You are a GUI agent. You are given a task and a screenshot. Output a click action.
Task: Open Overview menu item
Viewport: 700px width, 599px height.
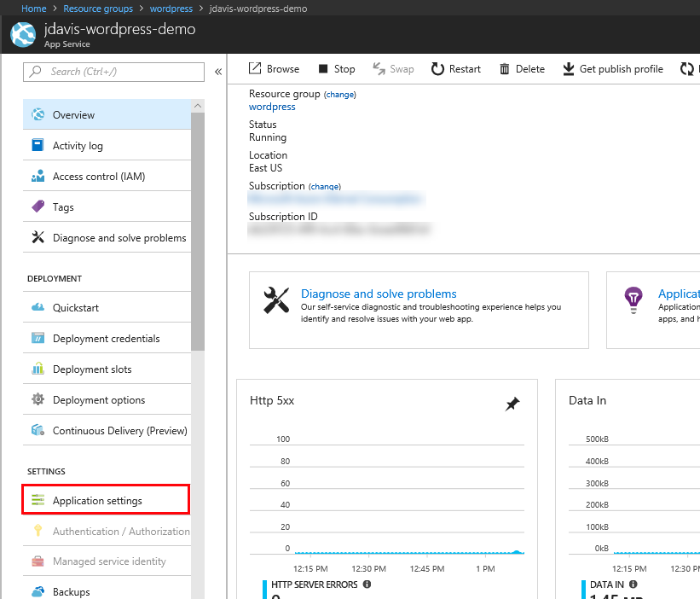(107, 114)
